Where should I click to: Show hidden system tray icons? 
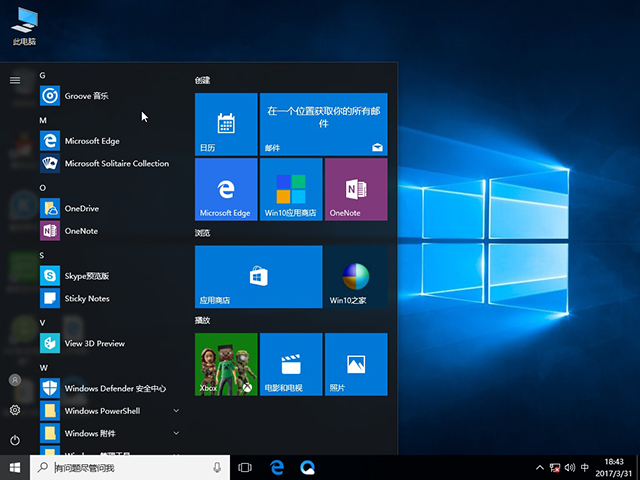[x=541, y=467]
